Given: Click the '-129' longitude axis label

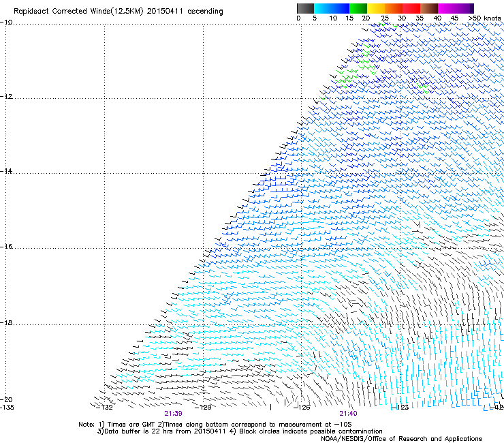Looking at the screenshot, I should (203, 408).
